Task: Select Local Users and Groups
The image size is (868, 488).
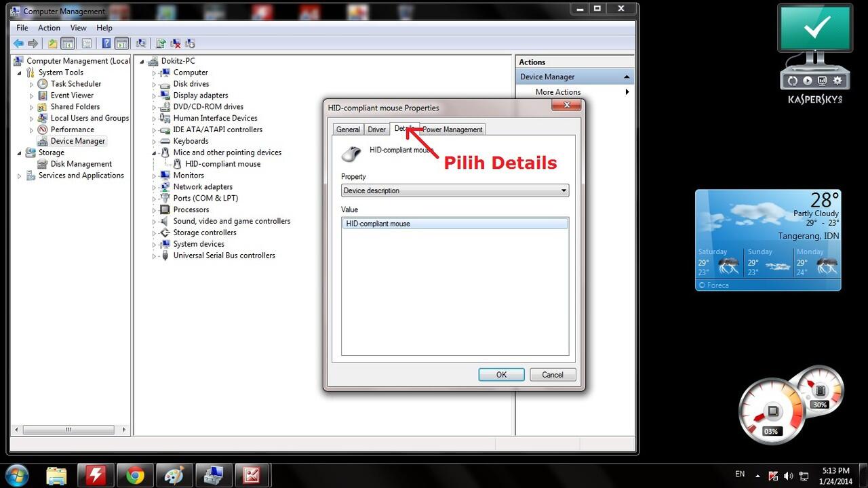Action: coord(90,119)
